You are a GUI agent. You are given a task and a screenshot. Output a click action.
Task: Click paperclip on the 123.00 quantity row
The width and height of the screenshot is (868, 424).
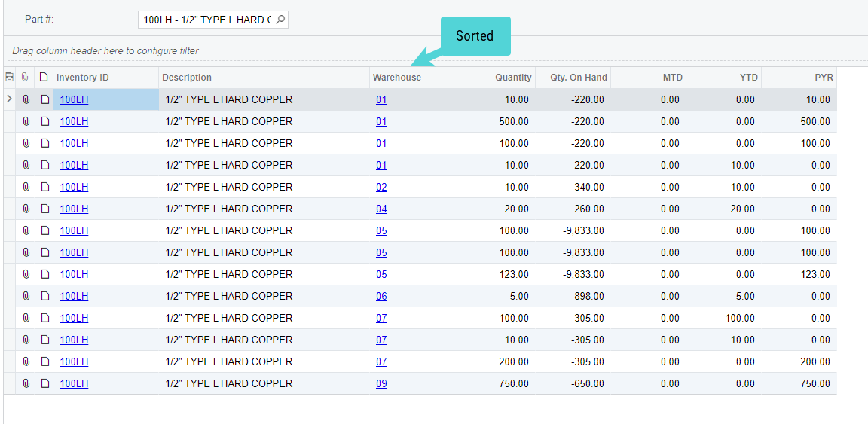tap(26, 274)
